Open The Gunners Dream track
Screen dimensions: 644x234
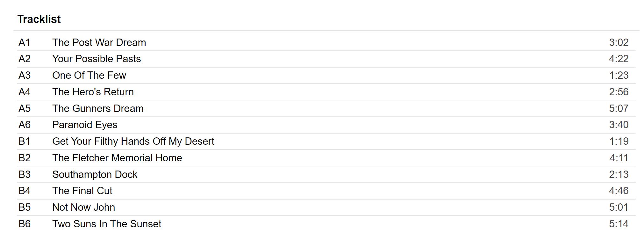click(98, 108)
